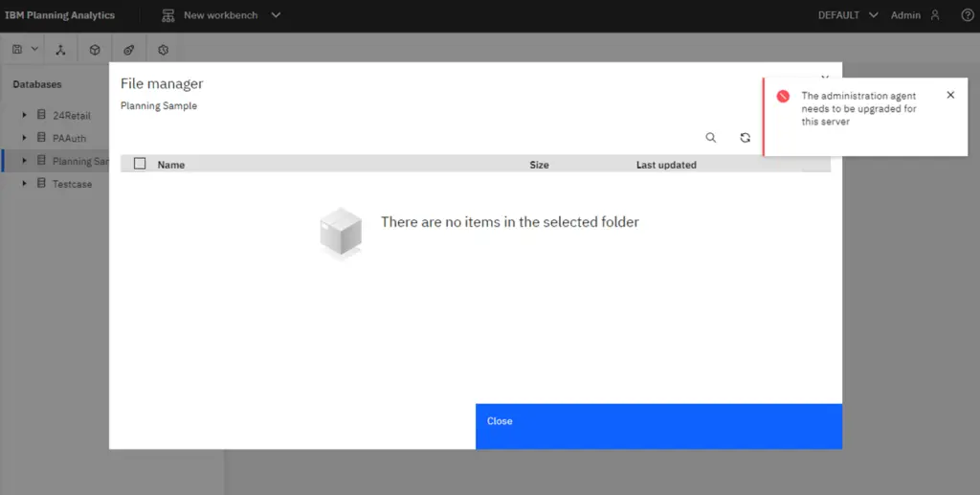
Task: Expand the 24Retail database
Action: 24,115
